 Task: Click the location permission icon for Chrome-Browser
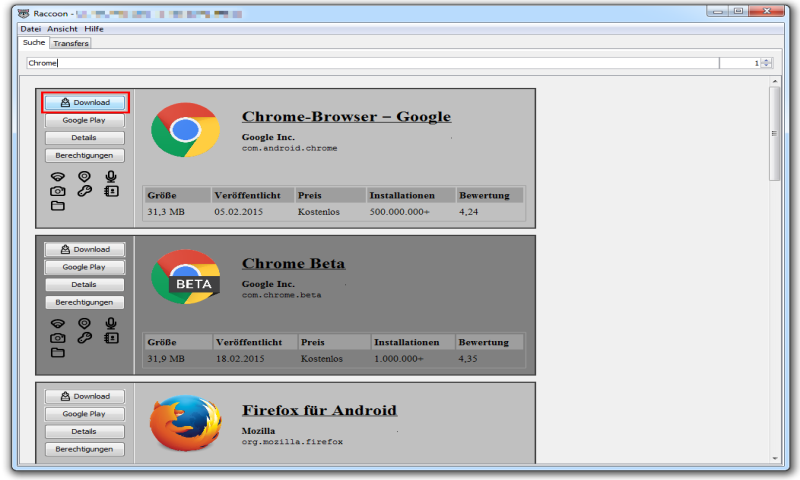click(84, 176)
